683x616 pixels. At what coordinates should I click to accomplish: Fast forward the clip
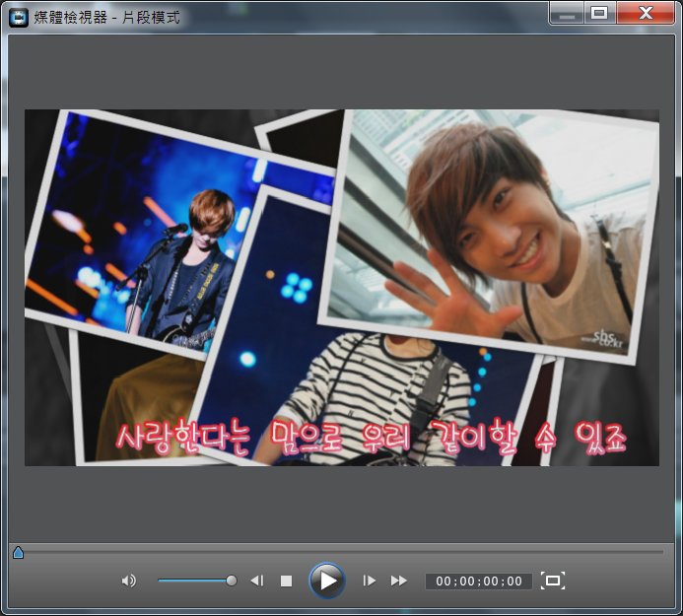[x=398, y=581]
